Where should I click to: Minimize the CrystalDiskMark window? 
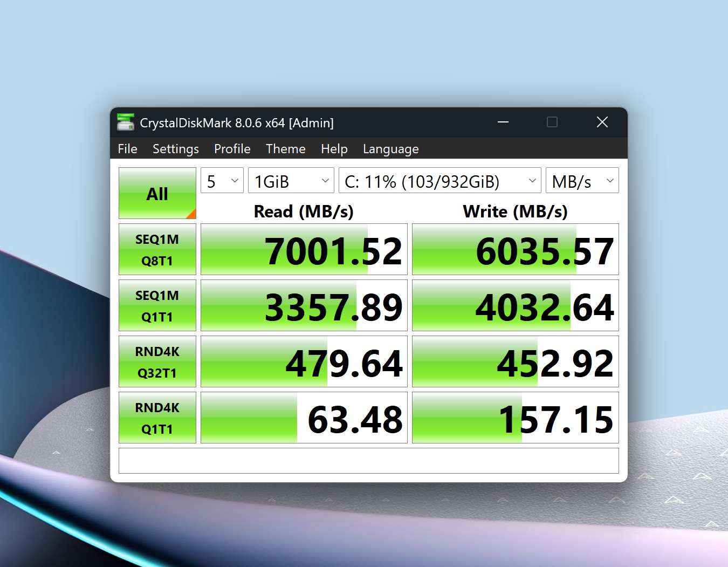[x=503, y=122]
